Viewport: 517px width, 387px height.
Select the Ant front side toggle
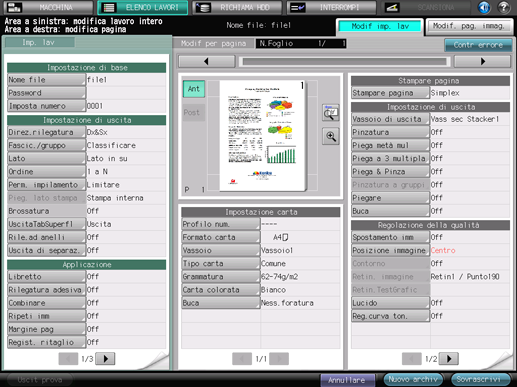point(194,89)
